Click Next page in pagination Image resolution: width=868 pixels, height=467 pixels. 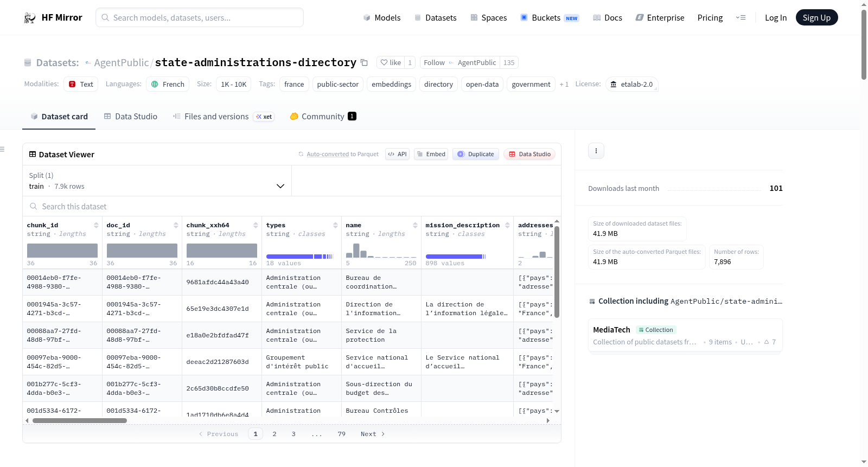pyautogui.click(x=373, y=434)
